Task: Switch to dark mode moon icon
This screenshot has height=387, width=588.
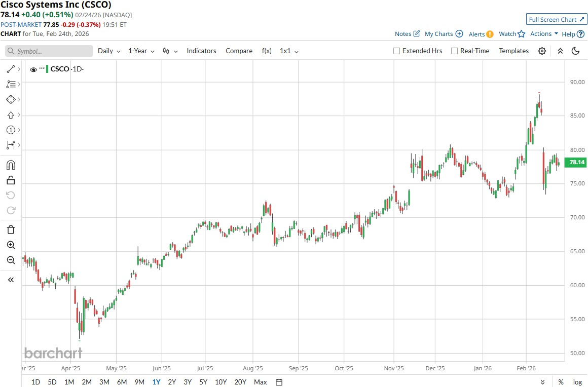Action: click(575, 51)
